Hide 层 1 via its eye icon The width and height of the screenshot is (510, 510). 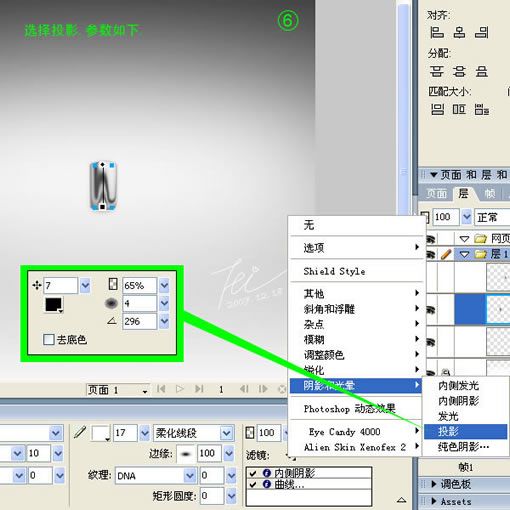coord(430,255)
